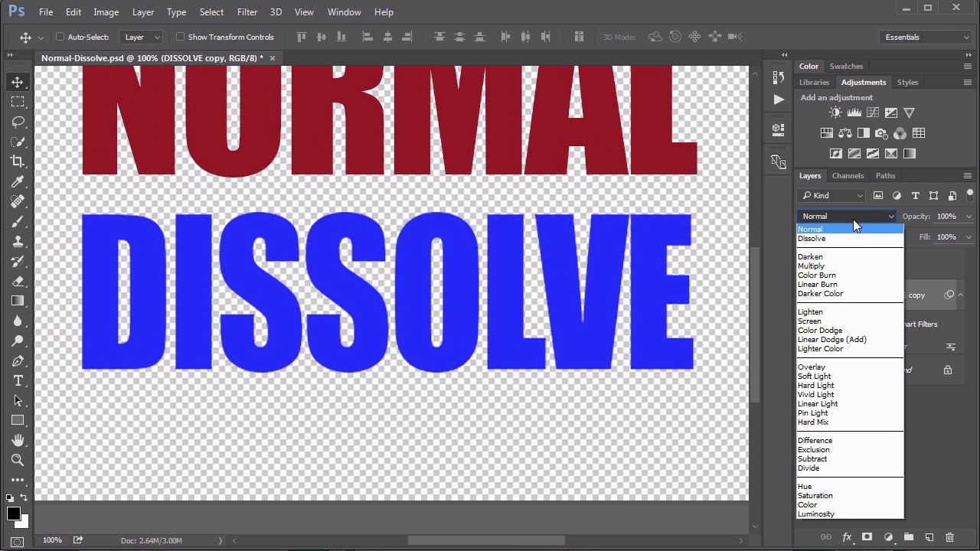Viewport: 980px width, 551px height.
Task: Select the Hand tool
Action: (x=18, y=440)
